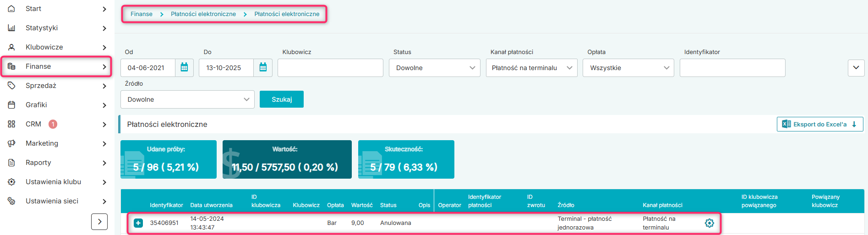Expand payment row 35406951 with plus icon
Screen dimensions: 868x235
138,223
